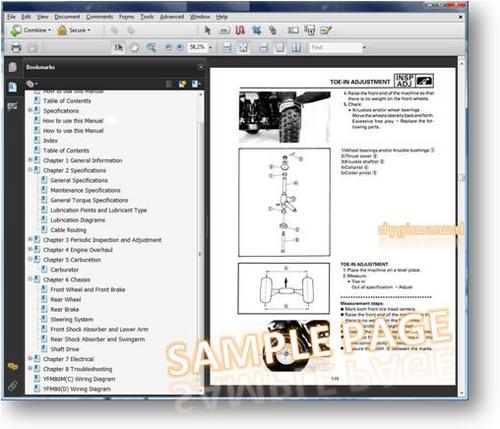The height and width of the screenshot is (429, 500).
Task: Switch to two-up page display icon
Action: point(296,48)
